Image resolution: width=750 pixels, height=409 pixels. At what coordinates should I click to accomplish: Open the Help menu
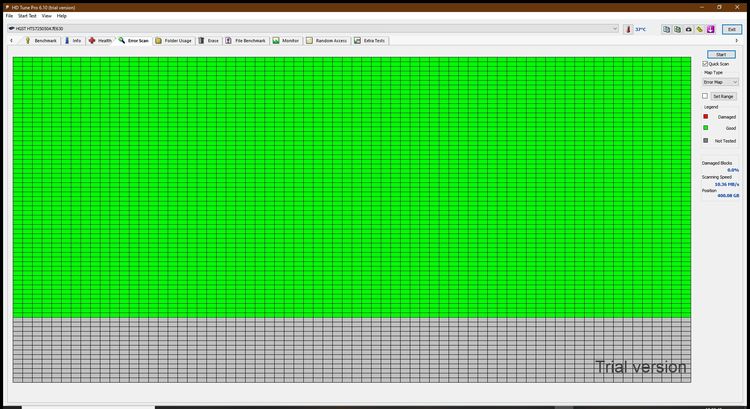(62, 16)
